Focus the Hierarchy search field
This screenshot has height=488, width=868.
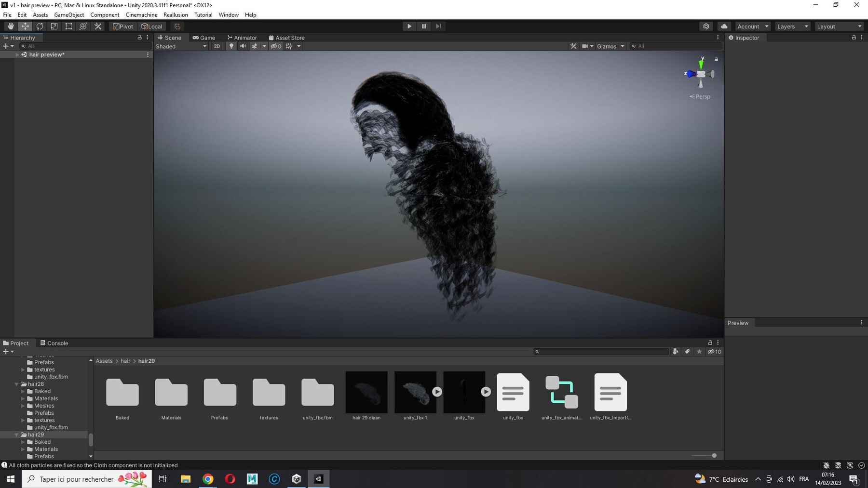85,46
